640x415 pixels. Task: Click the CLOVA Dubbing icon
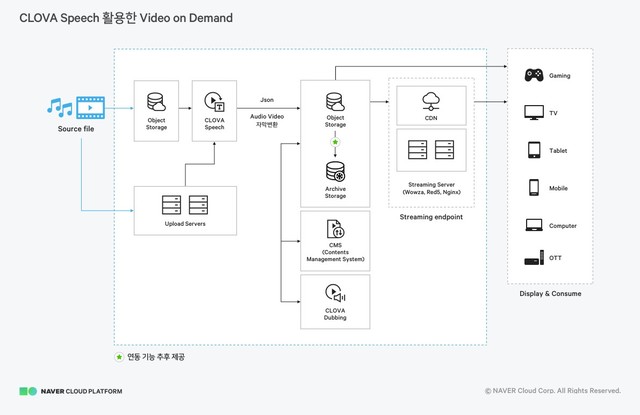click(336, 293)
